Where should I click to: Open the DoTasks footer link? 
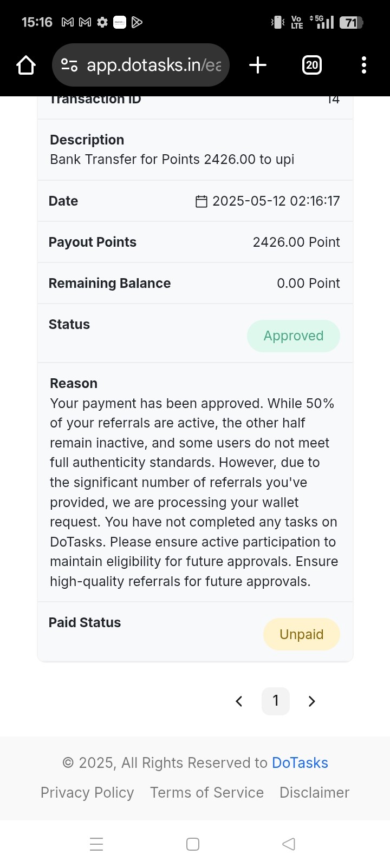[300, 762]
